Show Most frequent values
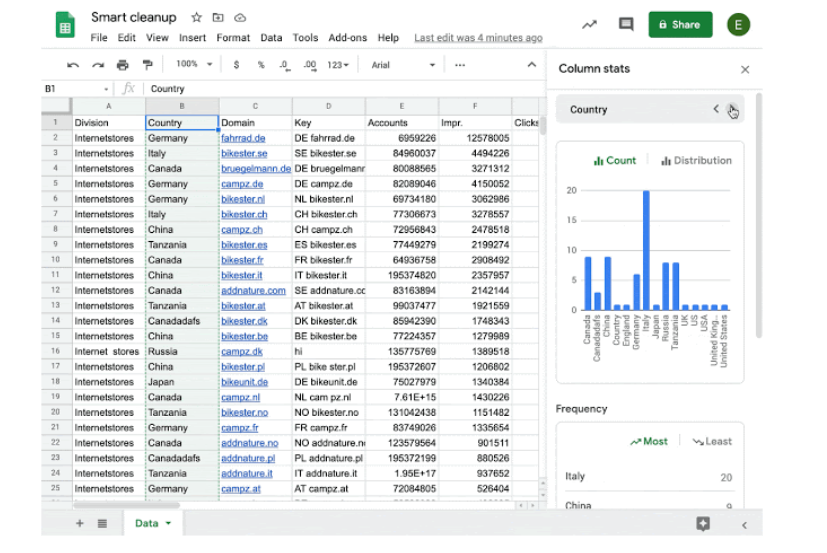This screenshot has width=827, height=553. [649, 441]
